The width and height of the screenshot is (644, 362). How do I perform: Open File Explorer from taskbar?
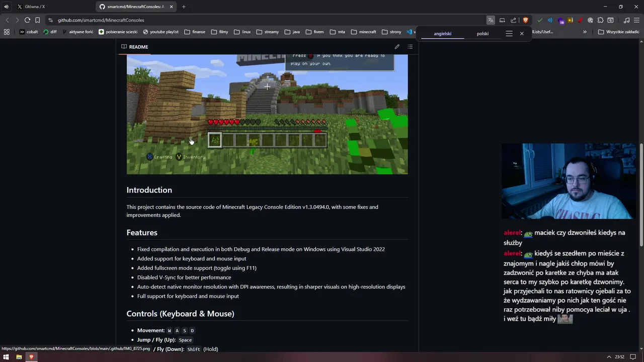click(x=19, y=357)
